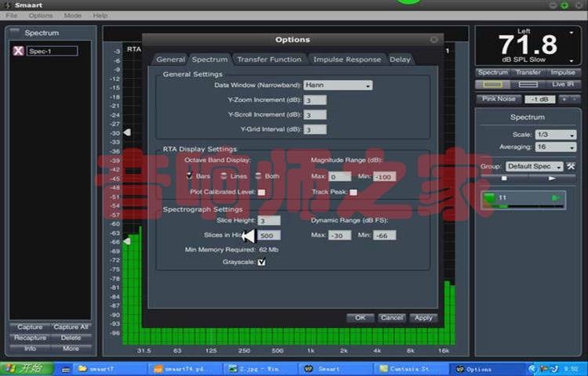The width and height of the screenshot is (588, 376).
Task: Start measurement with the play arrow icon
Action: [552, 179]
